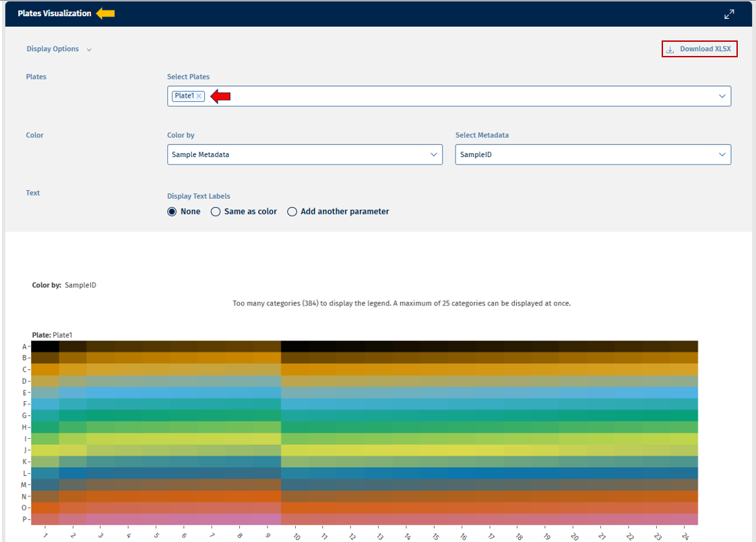Click the red arrow pointing at Plate1
The image size is (756, 542).
(x=221, y=96)
